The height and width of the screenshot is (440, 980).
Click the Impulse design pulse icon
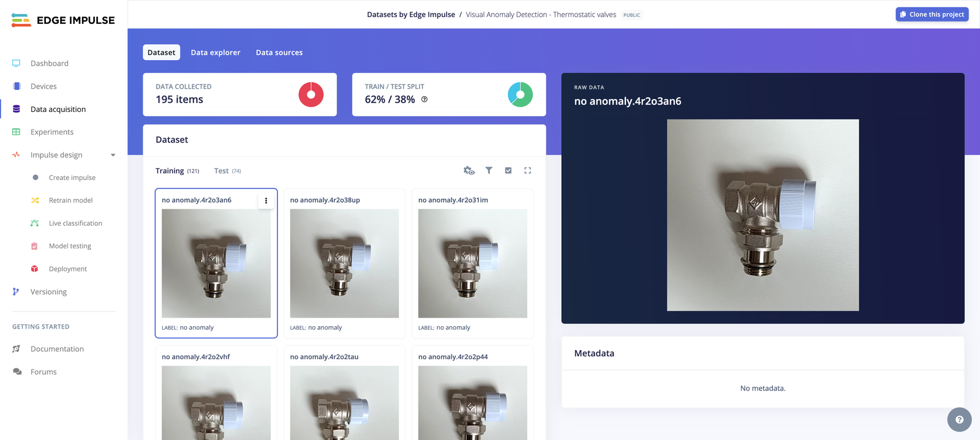(x=17, y=155)
